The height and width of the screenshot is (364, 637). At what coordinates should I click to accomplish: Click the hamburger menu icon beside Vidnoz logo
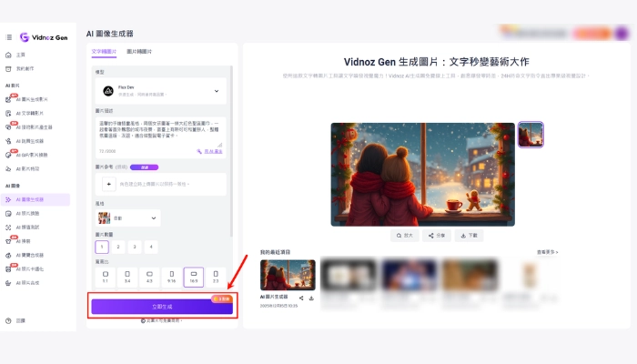click(x=9, y=37)
